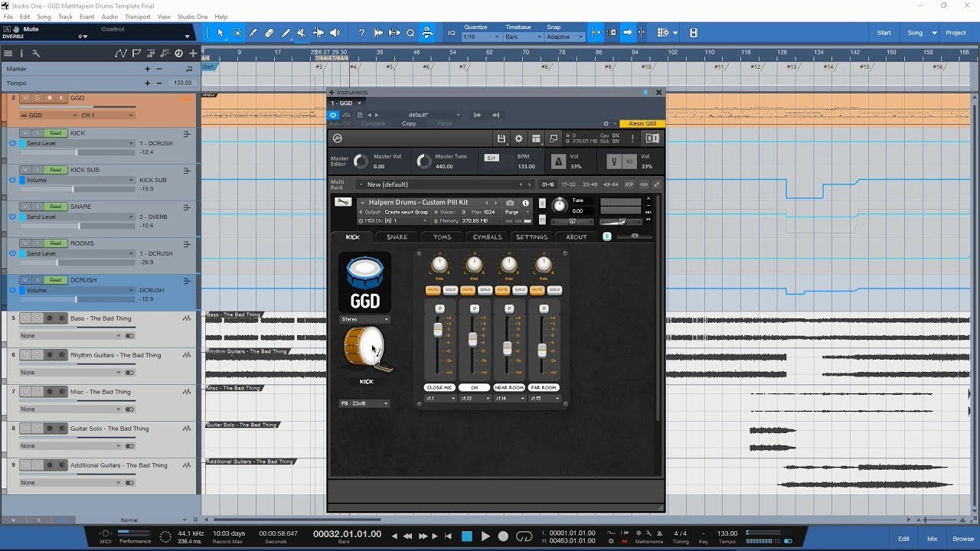Screen dimensions: 980x551
Task: Open track list menu icon
Action: point(8,53)
